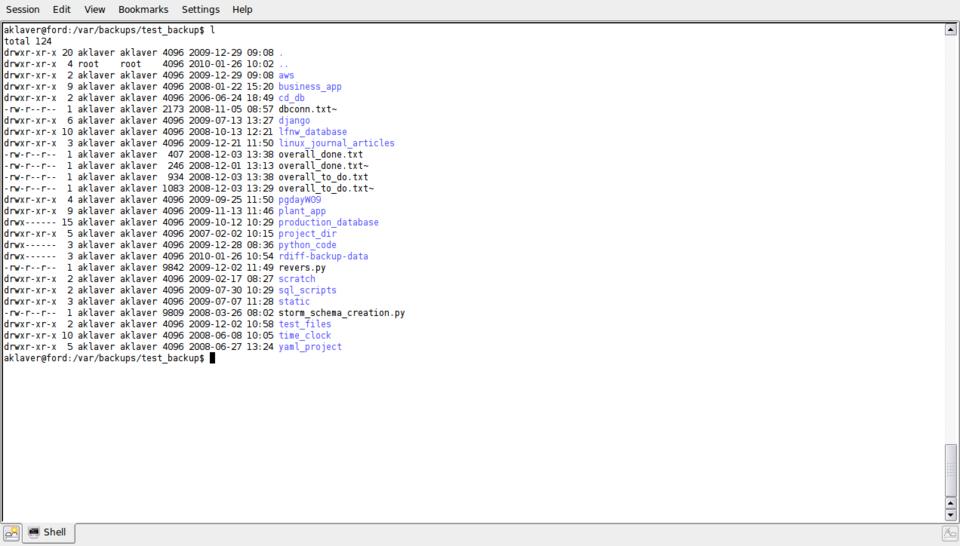
Task: Click the yaml_project directory name
Action: tap(310, 347)
